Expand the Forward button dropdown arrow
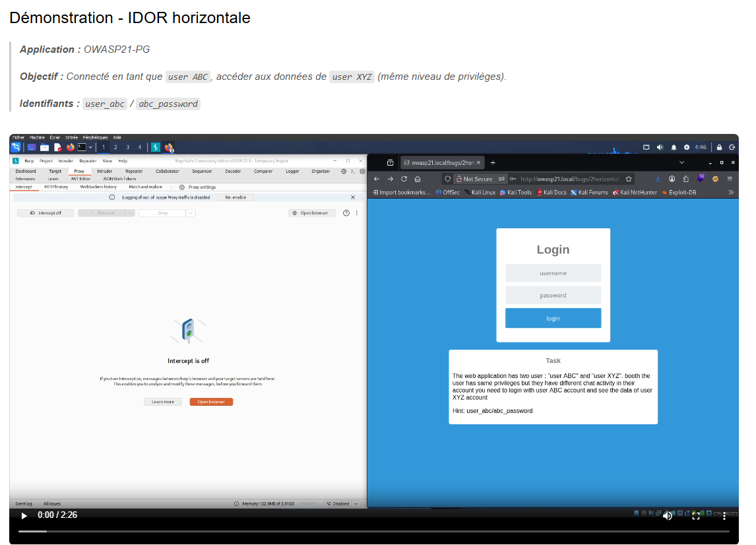This screenshot has width=756, height=545. coord(130,212)
